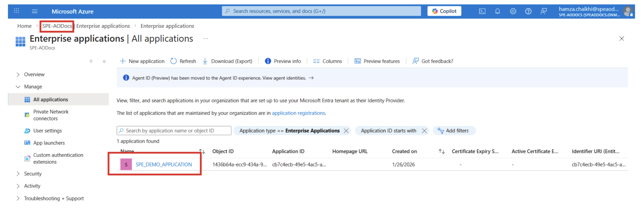
Task: Open the Azure apps waffle grid icon
Action: point(17,11)
